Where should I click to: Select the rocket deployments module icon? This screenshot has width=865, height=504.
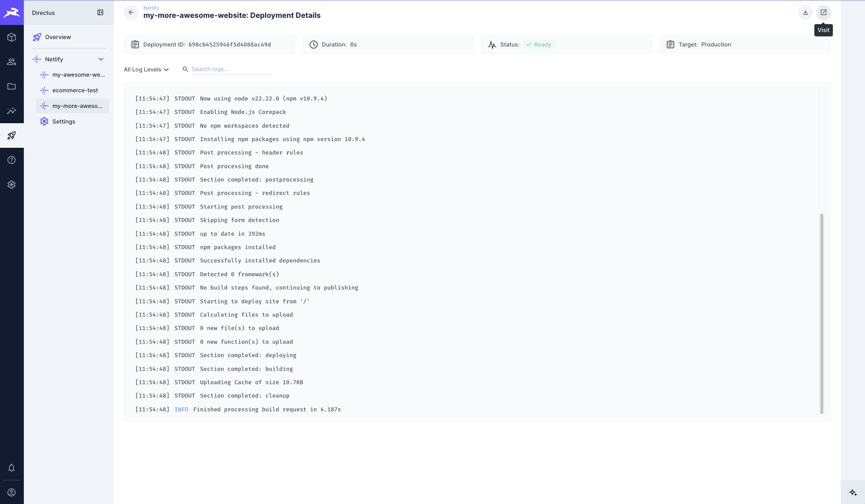click(12, 135)
